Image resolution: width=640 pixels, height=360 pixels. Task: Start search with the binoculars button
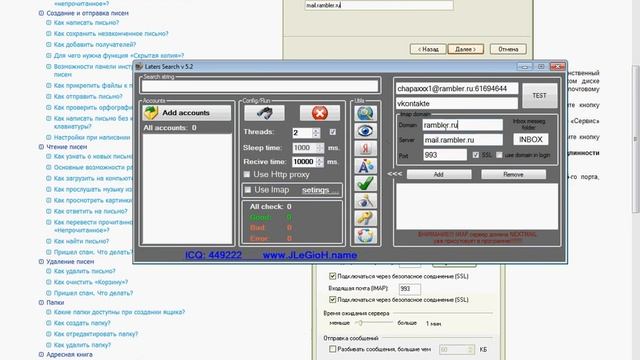coord(264,113)
